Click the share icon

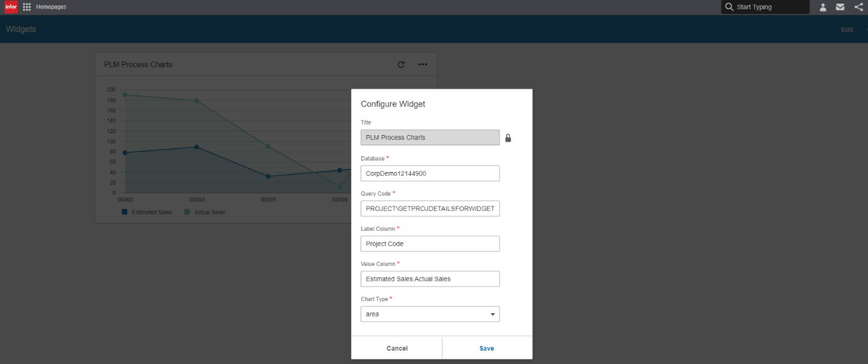point(858,7)
